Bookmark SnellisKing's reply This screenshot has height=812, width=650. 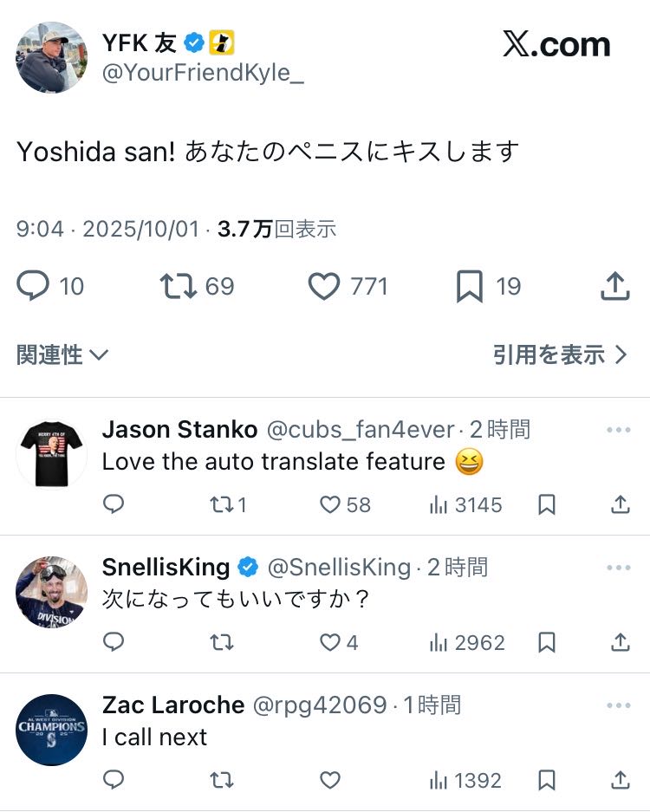click(547, 642)
